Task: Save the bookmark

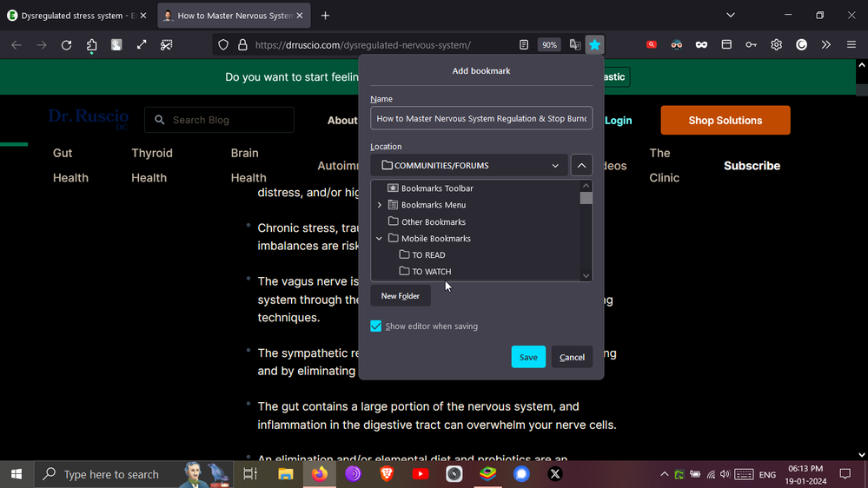Action: click(x=528, y=357)
